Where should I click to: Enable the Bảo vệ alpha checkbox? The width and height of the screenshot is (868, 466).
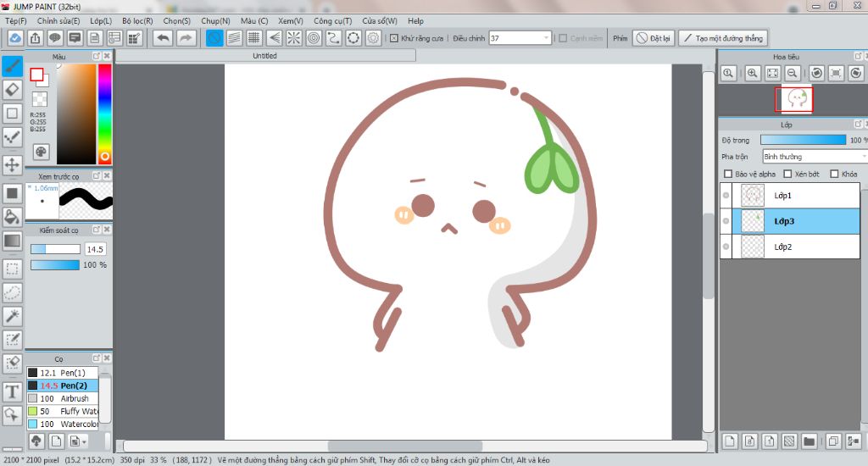[728, 174]
